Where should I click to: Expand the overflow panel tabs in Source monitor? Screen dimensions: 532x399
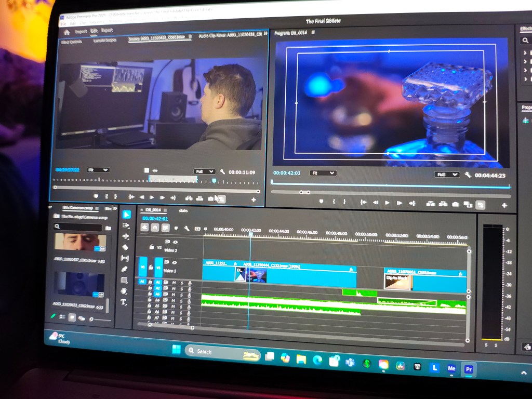265,33
